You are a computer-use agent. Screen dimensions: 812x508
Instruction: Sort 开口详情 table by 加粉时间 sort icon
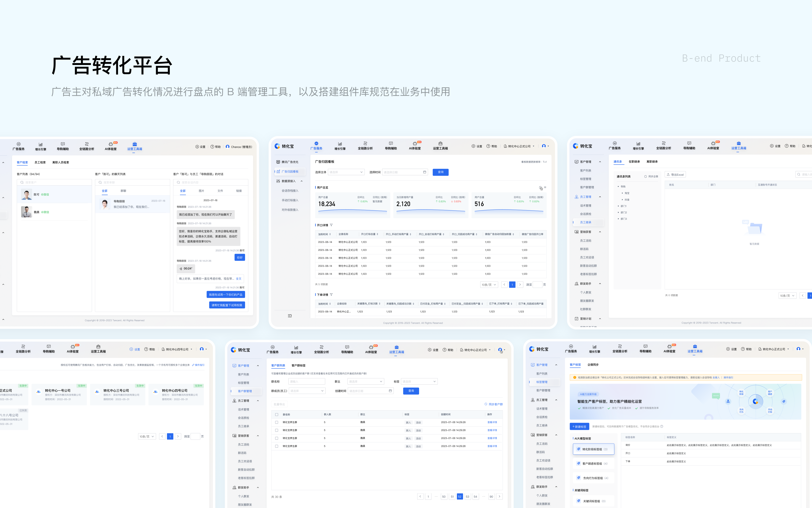(x=330, y=234)
